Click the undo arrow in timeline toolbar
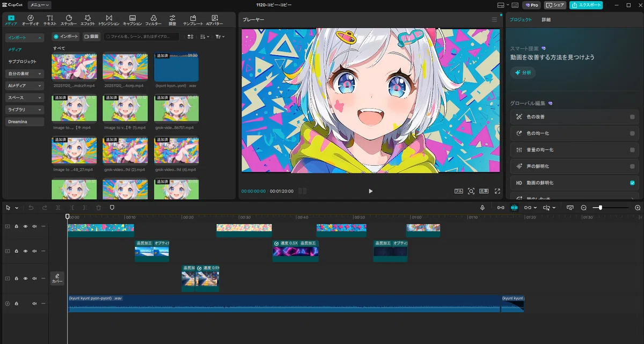This screenshot has width=644, height=344. click(31, 208)
